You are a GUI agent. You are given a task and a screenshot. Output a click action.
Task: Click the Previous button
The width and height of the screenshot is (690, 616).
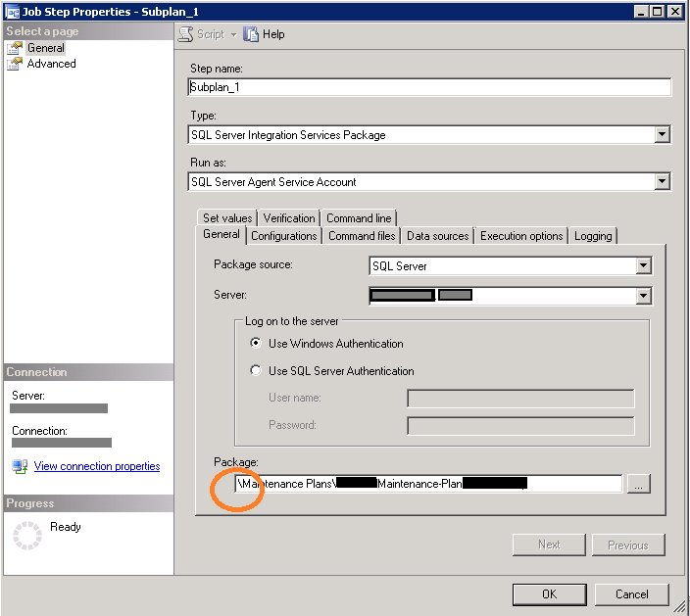(x=628, y=545)
